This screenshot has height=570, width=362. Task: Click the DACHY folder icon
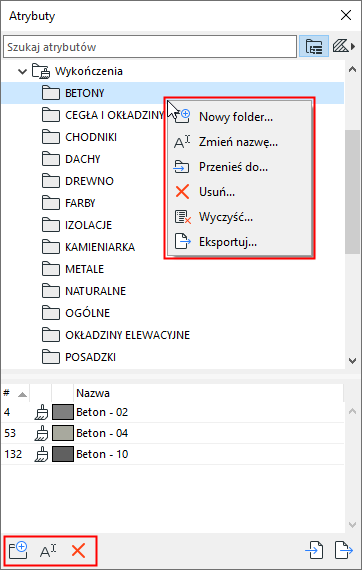(x=51, y=159)
